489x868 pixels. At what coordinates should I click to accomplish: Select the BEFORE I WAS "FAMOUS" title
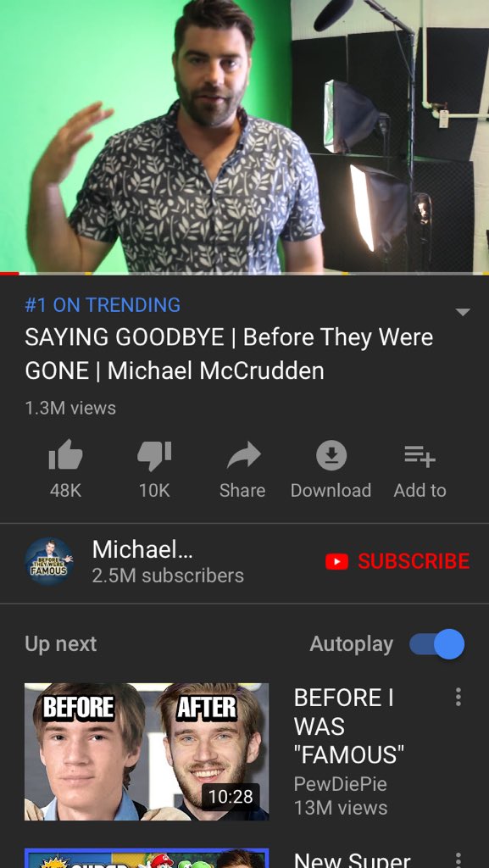(x=348, y=726)
